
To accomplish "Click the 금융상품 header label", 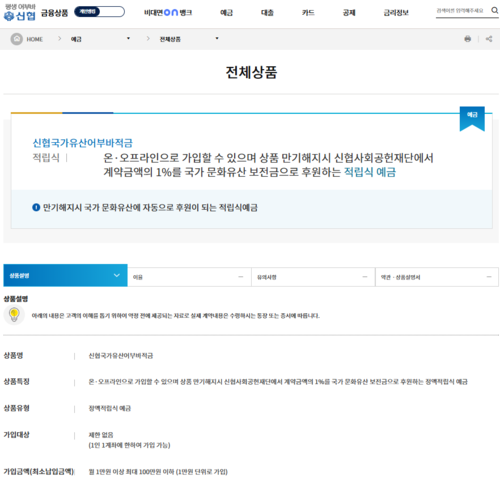I will point(54,13).
